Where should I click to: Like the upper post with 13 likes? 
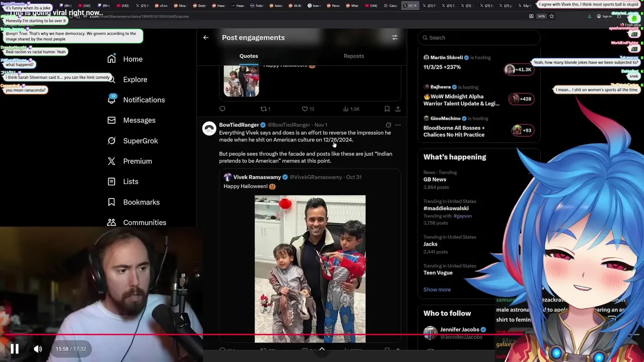[x=307, y=109]
